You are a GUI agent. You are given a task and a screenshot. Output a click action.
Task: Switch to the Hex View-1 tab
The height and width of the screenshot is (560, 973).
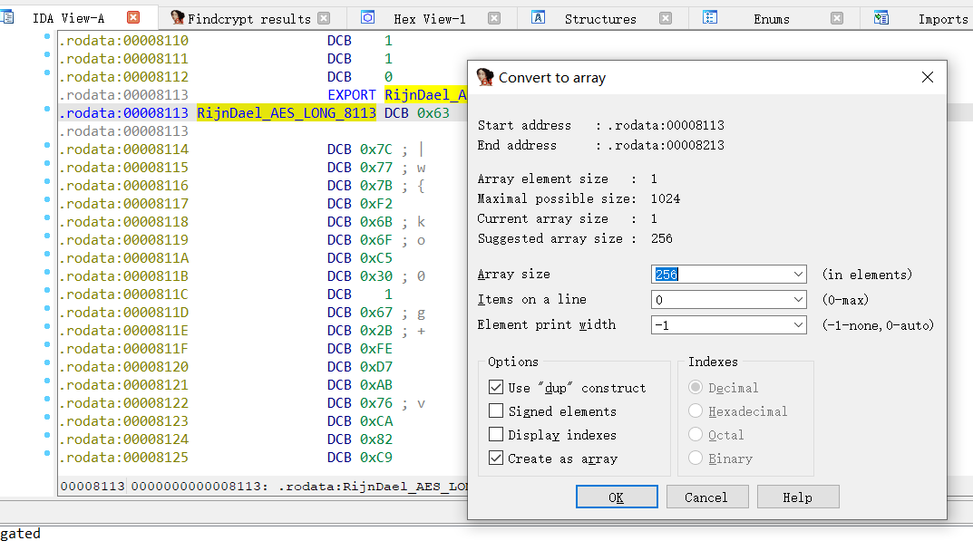click(429, 18)
